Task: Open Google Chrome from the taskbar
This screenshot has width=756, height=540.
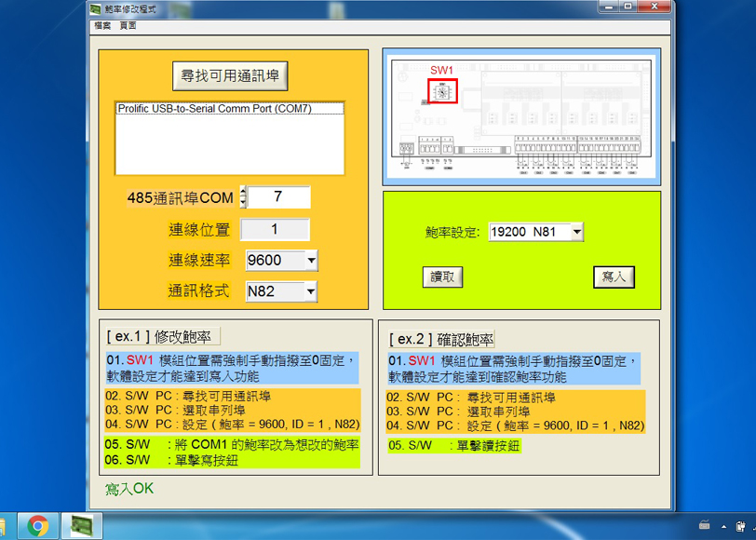Action: [x=38, y=526]
